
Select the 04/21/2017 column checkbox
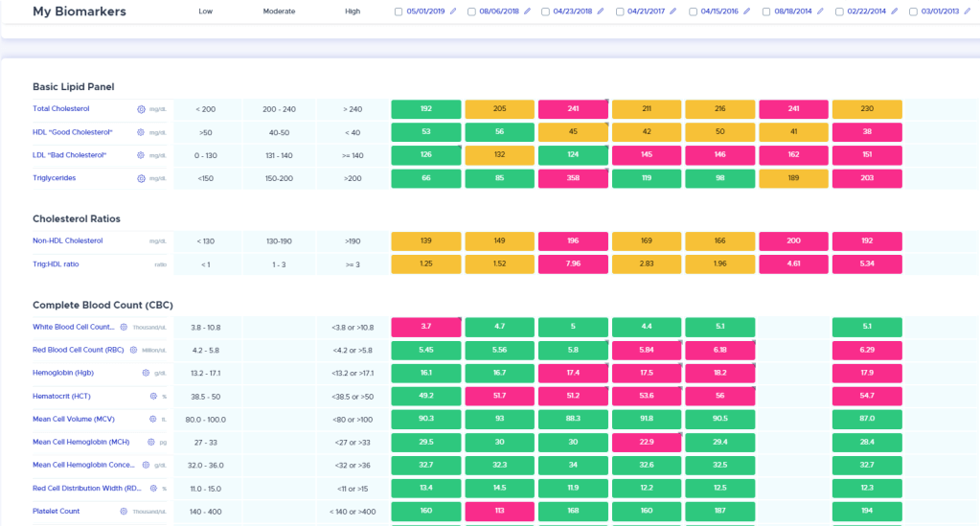pyautogui.click(x=619, y=11)
